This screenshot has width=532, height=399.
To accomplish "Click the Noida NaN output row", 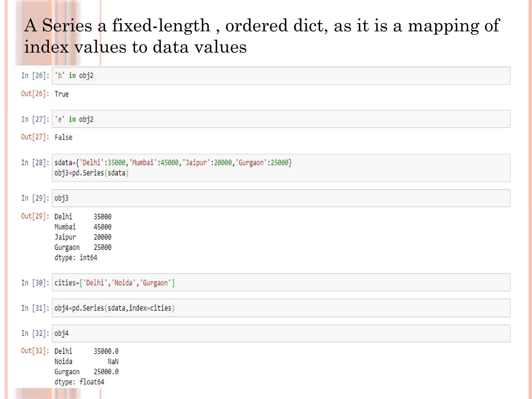I will tap(87, 362).
